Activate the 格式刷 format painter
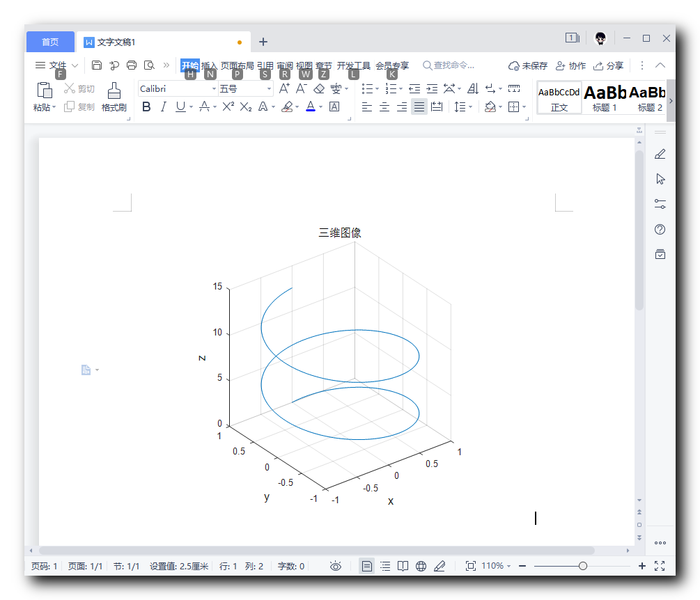Screen dimensions: 700x600 pos(114,97)
